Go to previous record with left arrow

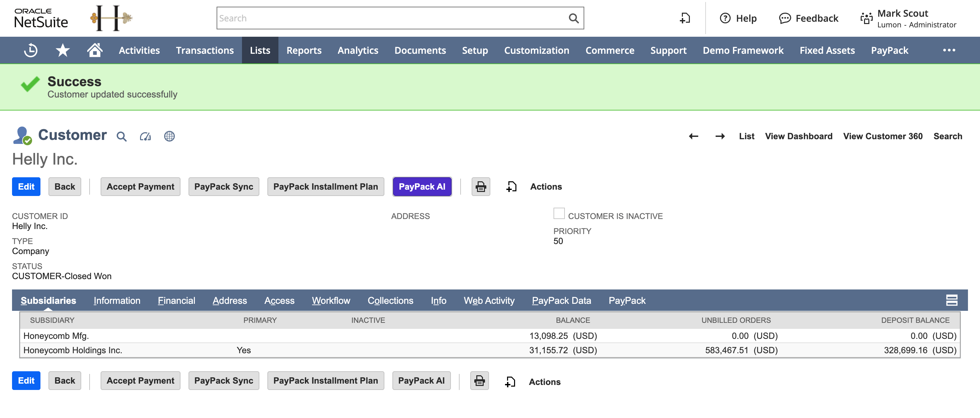(x=694, y=136)
